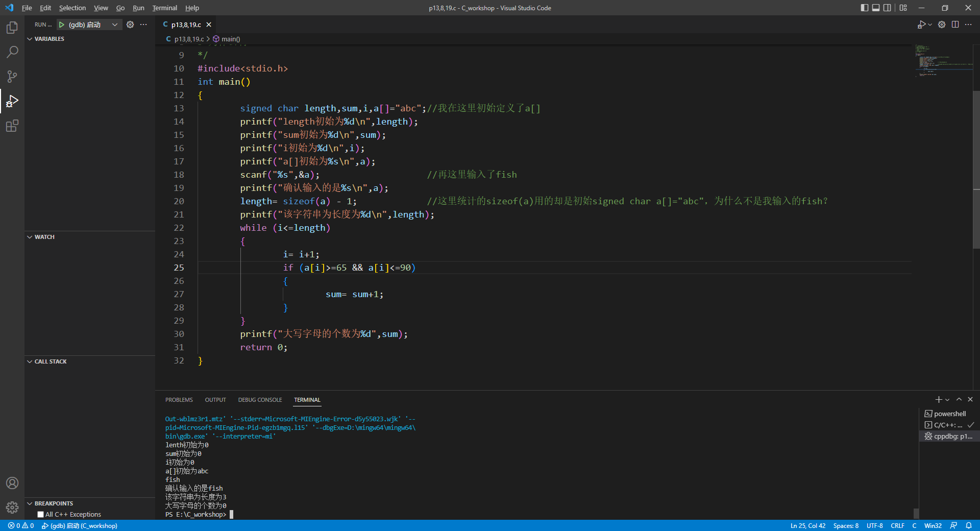The width and height of the screenshot is (980, 531).
Task: Open the Manage gear in activity bar
Action: click(x=12, y=508)
